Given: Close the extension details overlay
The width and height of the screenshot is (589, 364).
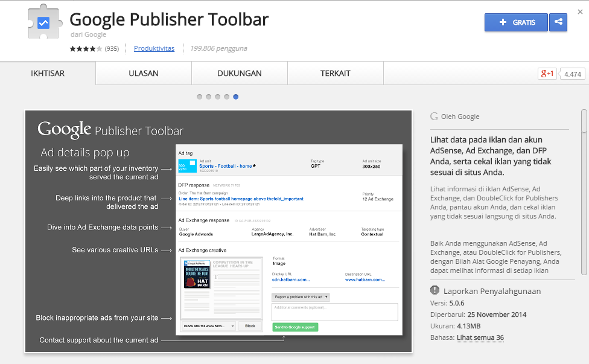Looking at the screenshot, I should tap(580, 11).
